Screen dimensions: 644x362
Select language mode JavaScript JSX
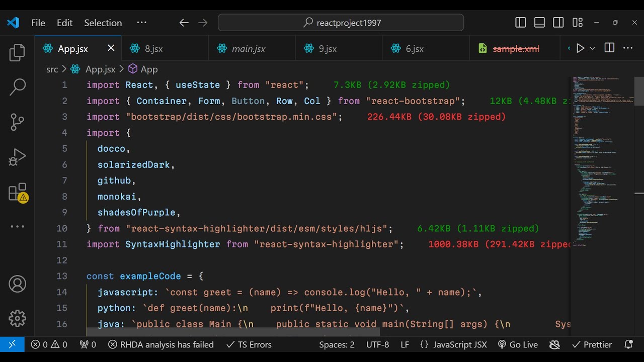pos(453,344)
